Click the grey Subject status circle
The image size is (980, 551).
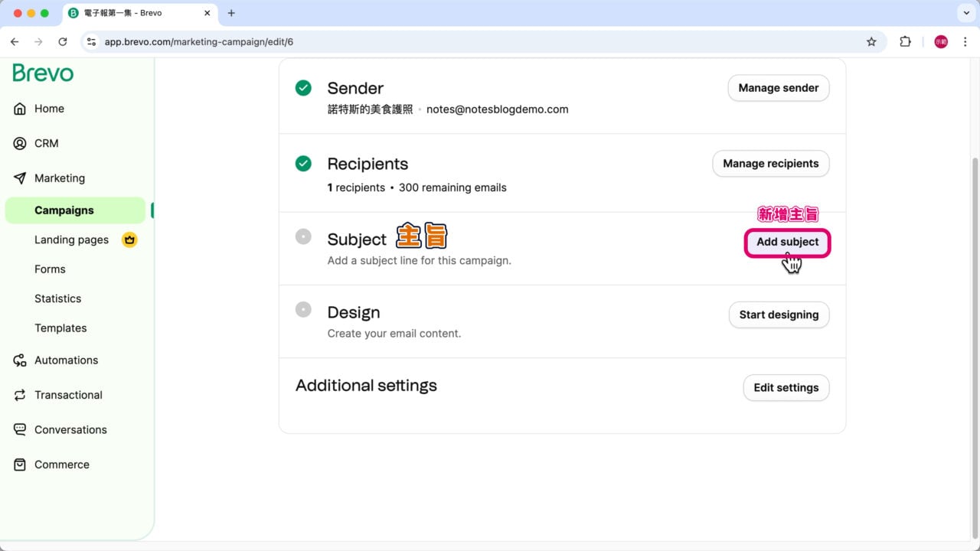[x=303, y=236]
